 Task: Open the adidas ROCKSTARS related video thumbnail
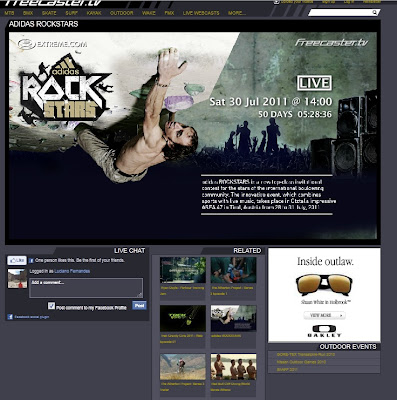[233, 318]
